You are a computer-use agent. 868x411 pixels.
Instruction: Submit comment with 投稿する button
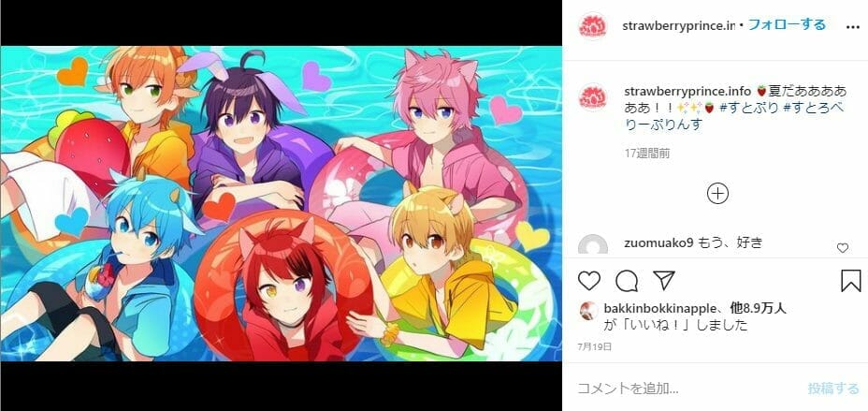pos(833,389)
